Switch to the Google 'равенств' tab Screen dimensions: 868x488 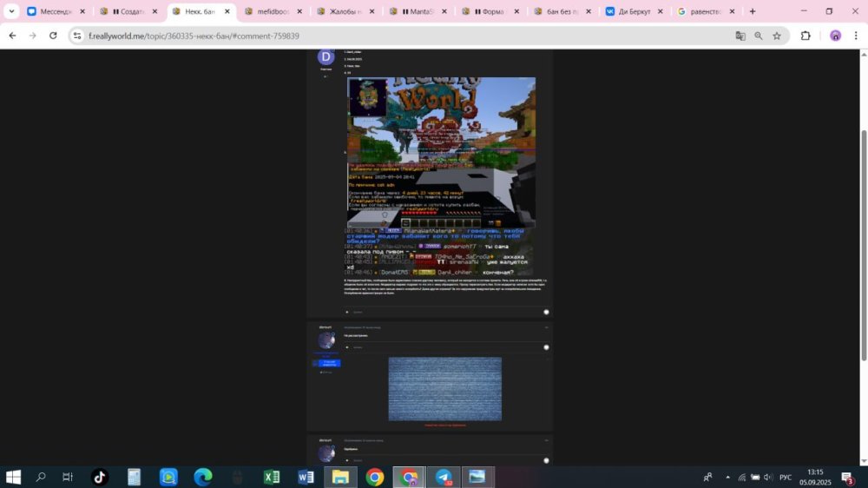[707, 11]
